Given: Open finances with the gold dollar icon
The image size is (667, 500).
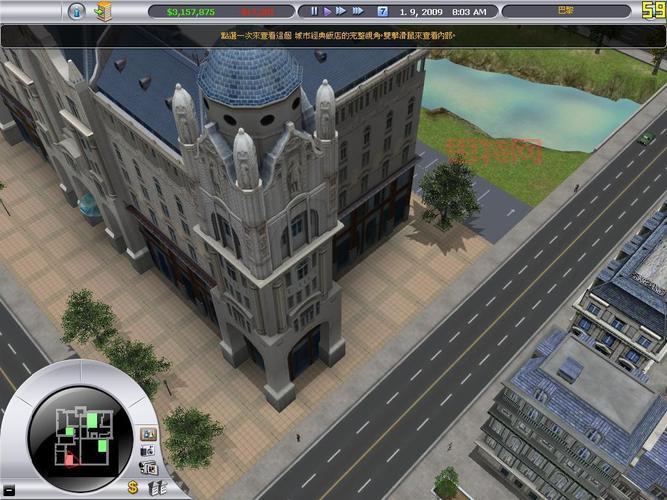Looking at the screenshot, I should pyautogui.click(x=132, y=488).
